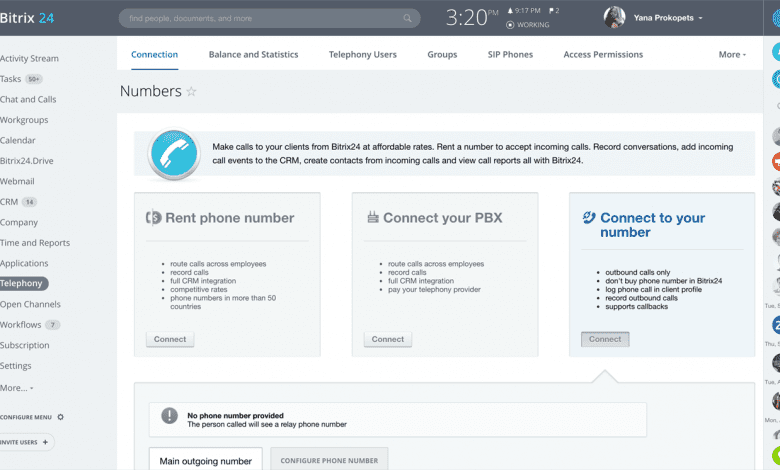The width and height of the screenshot is (780, 470).
Task: Open the Balance and Statistics tab
Action: click(x=253, y=55)
